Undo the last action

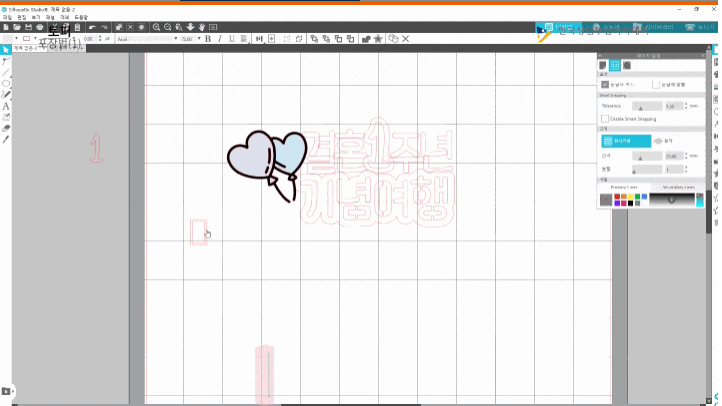(92, 27)
